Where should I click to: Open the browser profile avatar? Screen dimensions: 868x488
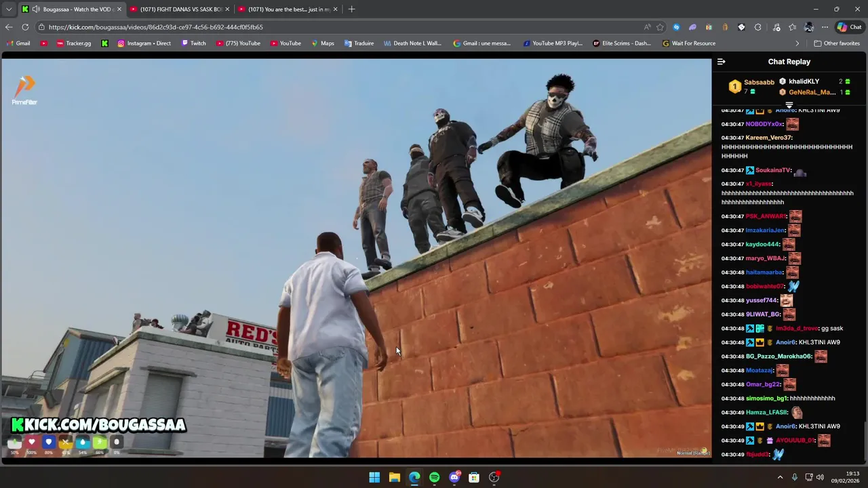click(x=808, y=27)
